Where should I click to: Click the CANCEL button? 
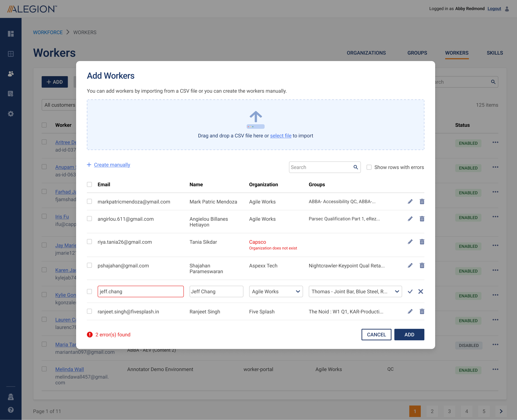(376, 335)
